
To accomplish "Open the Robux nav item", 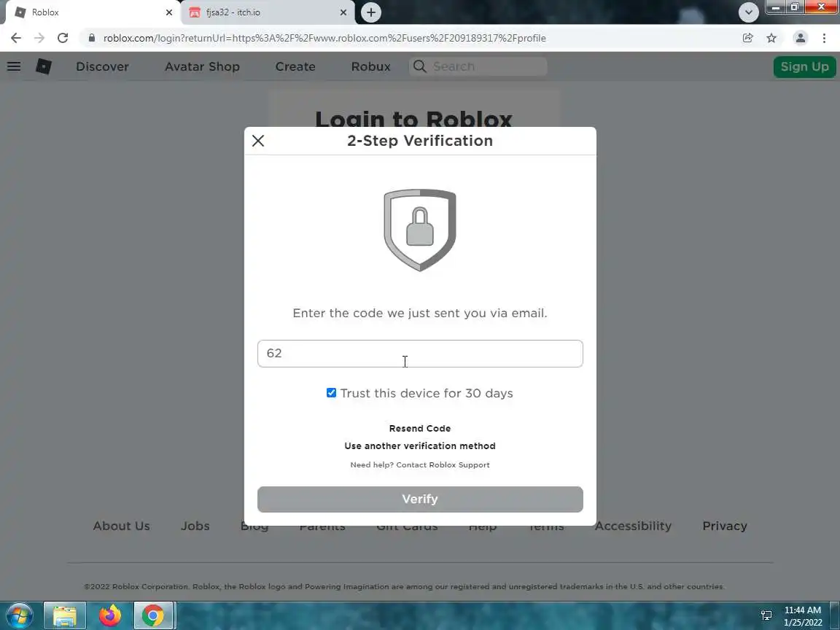I will point(370,66).
